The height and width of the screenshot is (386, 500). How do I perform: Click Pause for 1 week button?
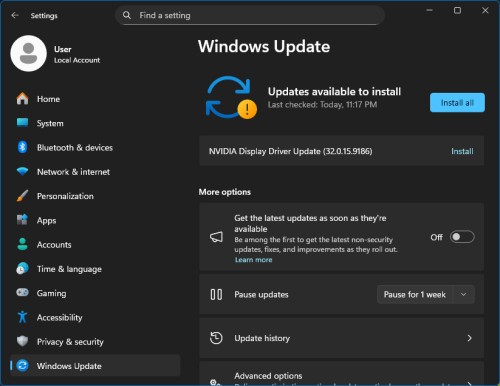[415, 295]
